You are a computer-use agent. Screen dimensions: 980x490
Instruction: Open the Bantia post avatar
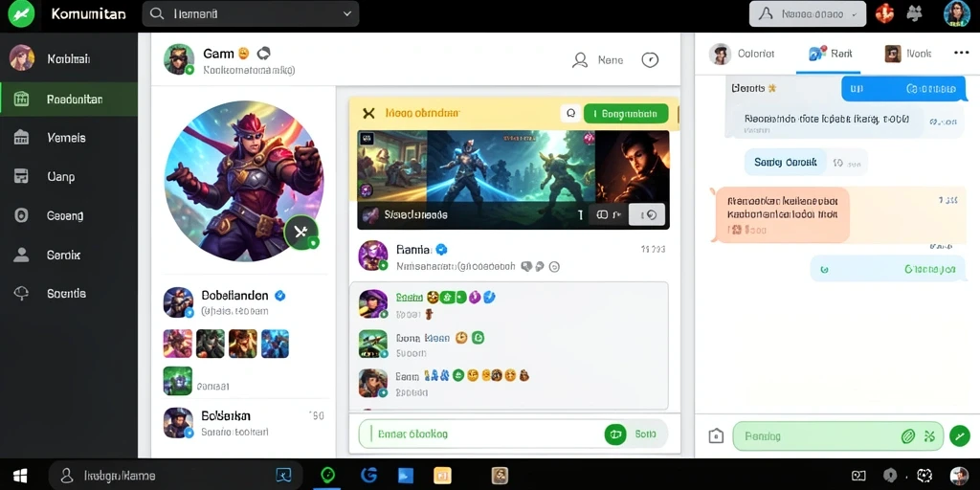tap(373, 256)
